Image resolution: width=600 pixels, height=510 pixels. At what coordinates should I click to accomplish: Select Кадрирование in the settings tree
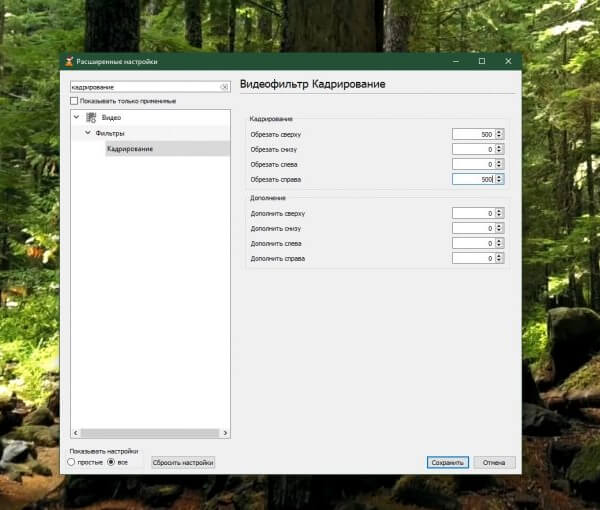pyautogui.click(x=131, y=149)
